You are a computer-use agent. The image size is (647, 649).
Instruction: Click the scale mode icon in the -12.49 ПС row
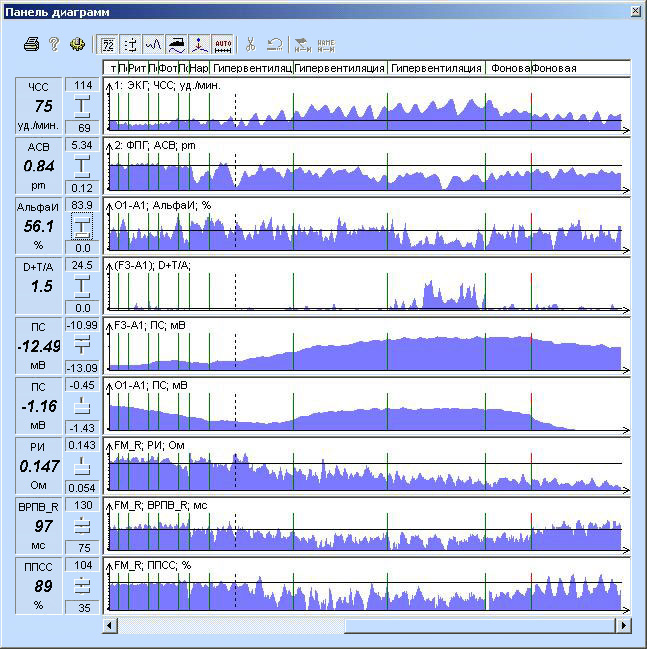click(82, 346)
